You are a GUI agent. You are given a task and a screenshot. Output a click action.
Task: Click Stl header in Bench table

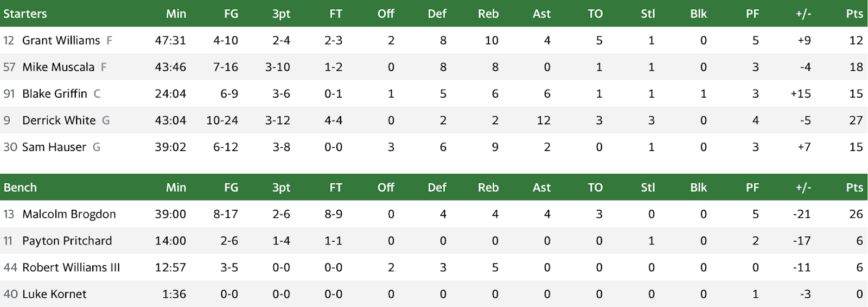click(648, 187)
